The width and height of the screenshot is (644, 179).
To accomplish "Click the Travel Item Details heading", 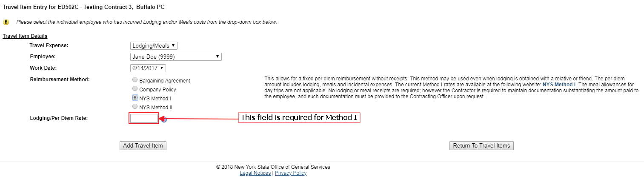I will (25, 36).
